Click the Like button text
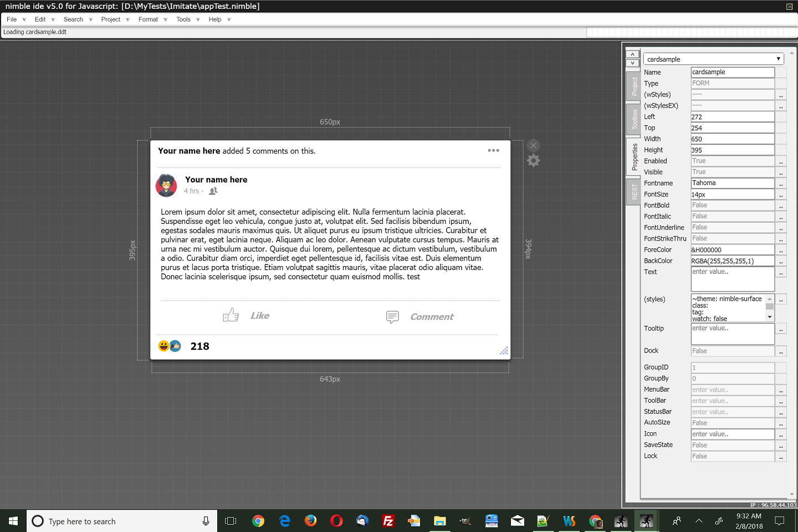 pos(260,315)
